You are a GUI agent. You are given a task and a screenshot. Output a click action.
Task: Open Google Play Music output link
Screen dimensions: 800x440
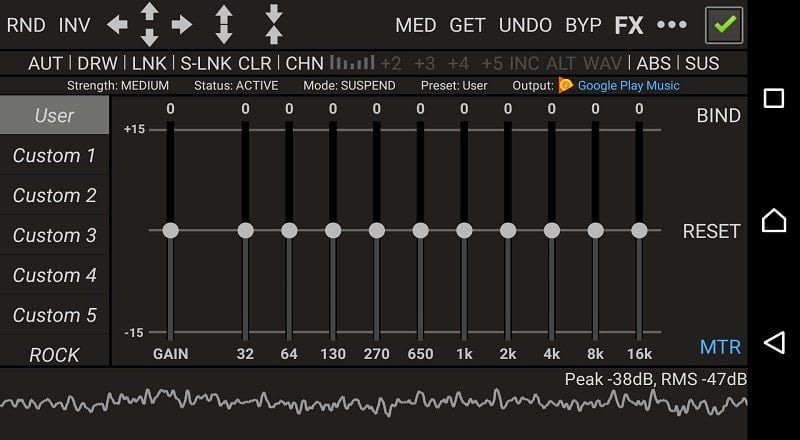point(629,85)
